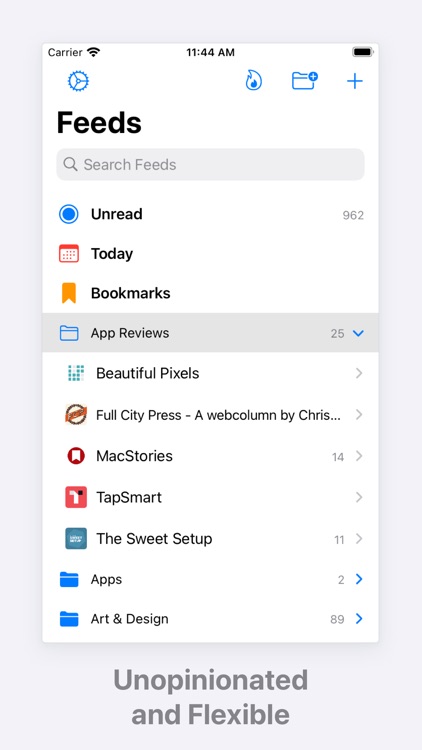Collapse the App Reviews folder chevron
The width and height of the screenshot is (422, 750).
click(358, 333)
